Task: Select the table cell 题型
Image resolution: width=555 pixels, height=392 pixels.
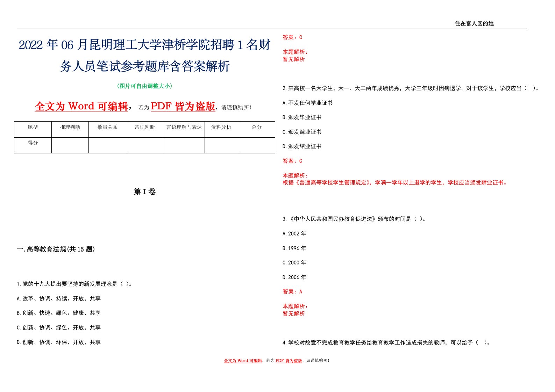Action: [x=33, y=129]
